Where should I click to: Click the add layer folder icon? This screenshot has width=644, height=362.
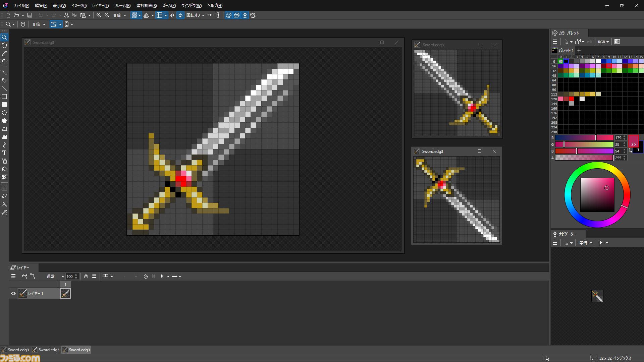(x=33, y=276)
